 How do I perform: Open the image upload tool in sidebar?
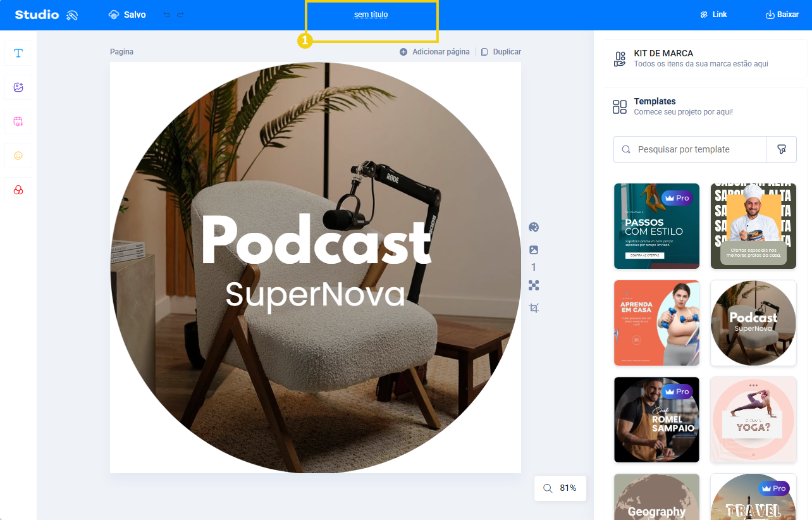(x=18, y=87)
